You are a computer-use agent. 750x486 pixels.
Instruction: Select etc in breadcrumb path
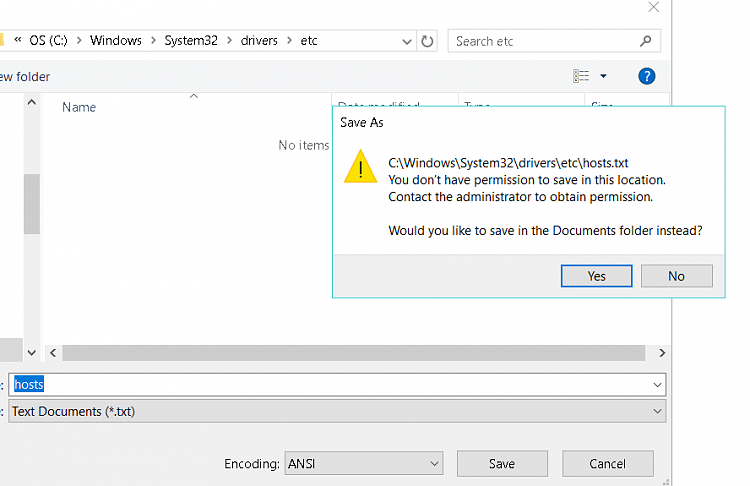(x=309, y=41)
